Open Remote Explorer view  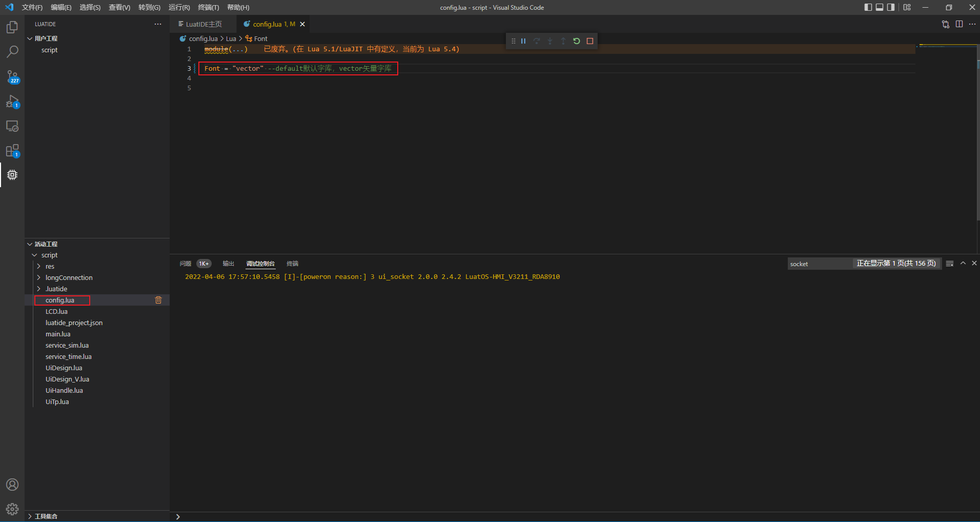[12, 126]
